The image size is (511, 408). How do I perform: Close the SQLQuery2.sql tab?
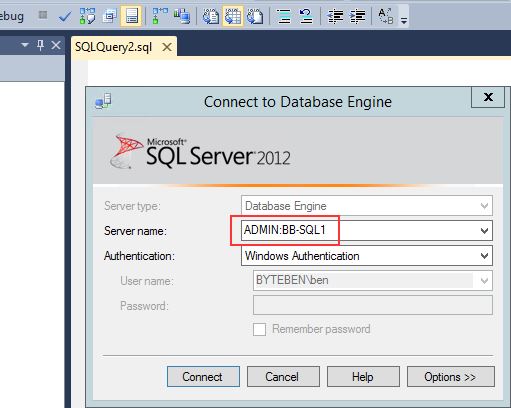click(x=167, y=47)
